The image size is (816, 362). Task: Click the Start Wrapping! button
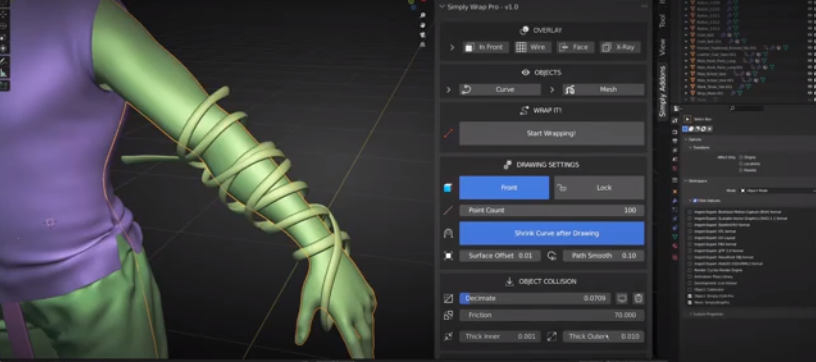click(x=552, y=133)
